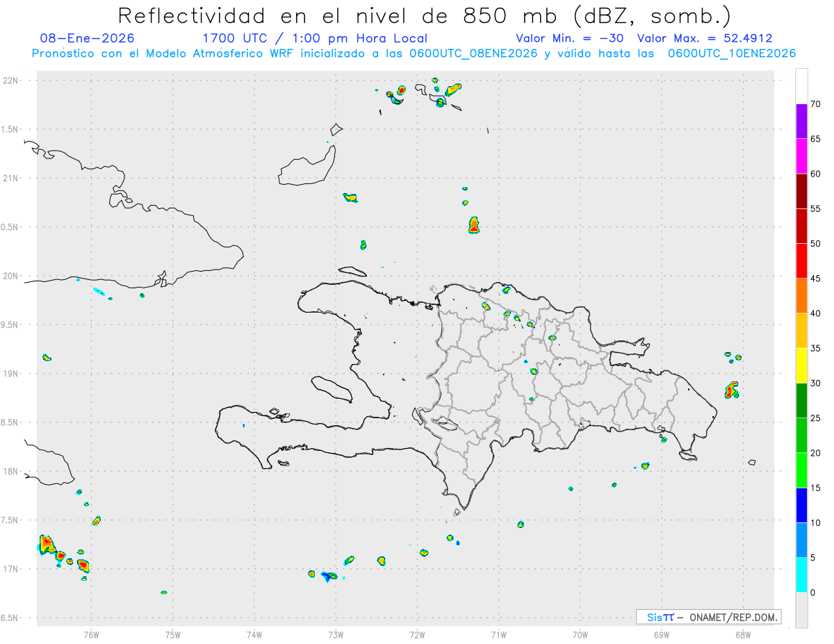The image size is (834, 644).
Task: Select the date text '08-Ene-2026'
Action: click(x=88, y=38)
